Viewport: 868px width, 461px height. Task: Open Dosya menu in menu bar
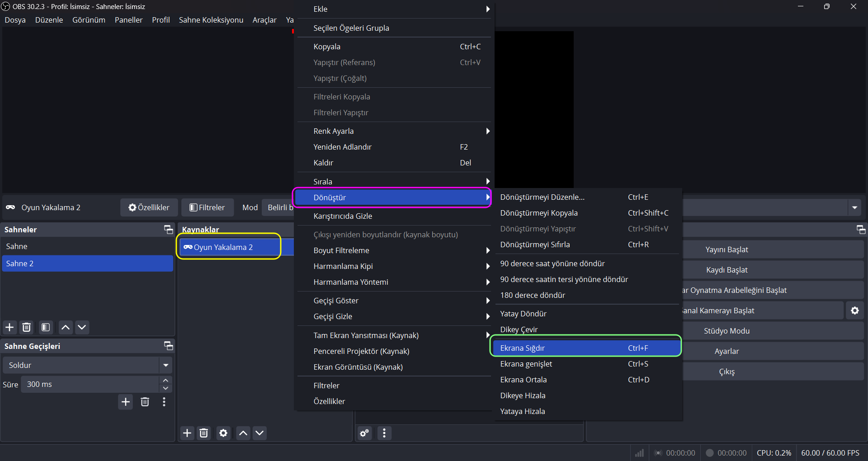(x=15, y=20)
